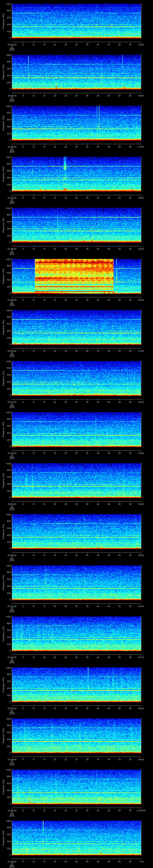Open the 22:55 spectrogram panel
This screenshot has height=868, width=153.
point(76,582)
